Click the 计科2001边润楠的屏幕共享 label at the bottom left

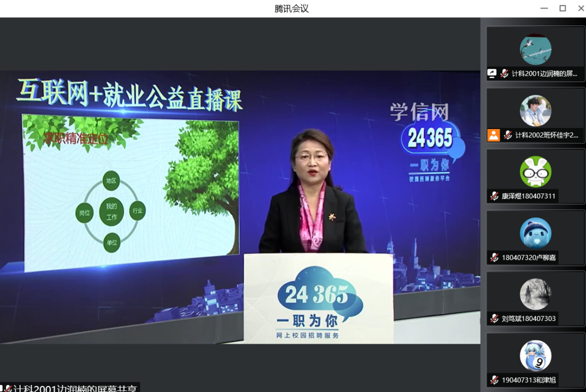point(75,388)
